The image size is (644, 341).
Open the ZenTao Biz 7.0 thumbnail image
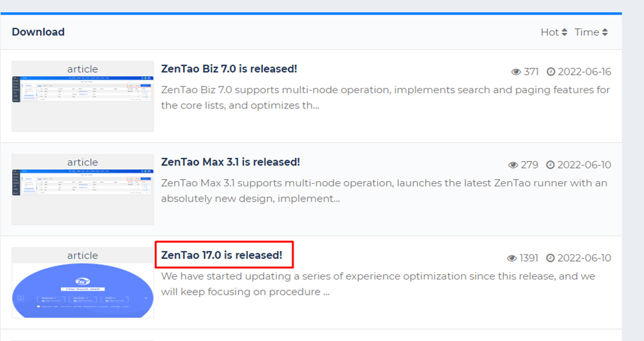[83, 96]
